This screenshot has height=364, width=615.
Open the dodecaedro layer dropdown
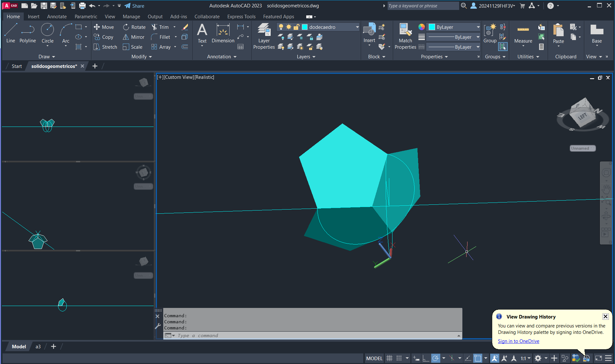[357, 27]
